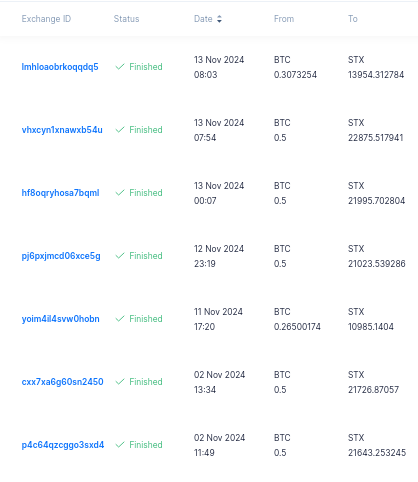Open exchange cxx7xa6g60sn2450
418x482 pixels.
point(62,382)
